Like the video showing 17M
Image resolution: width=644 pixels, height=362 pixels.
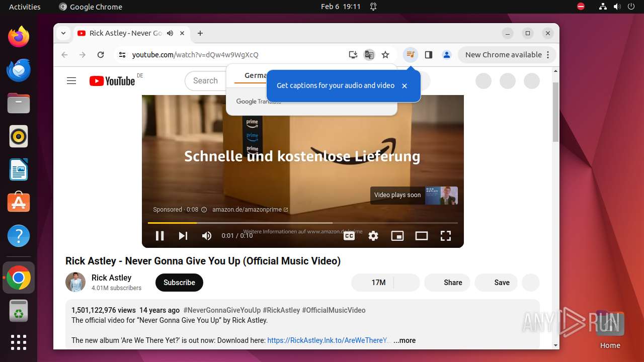pos(373,283)
